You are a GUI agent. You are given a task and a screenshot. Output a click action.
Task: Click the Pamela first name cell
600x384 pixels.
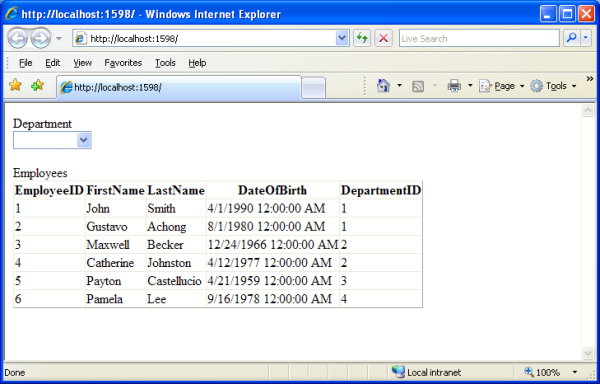pyautogui.click(x=116, y=299)
